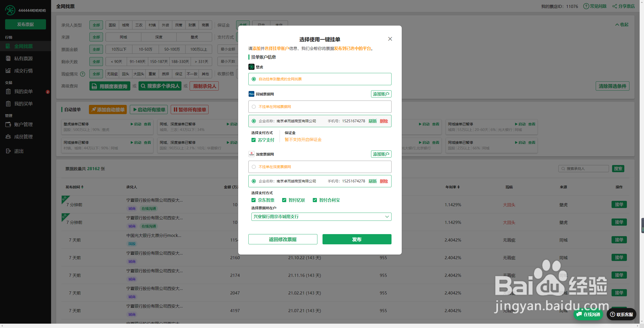Sort by 发布时间 column arrows
Viewport: 644px width, 328px height.
click(x=82, y=187)
